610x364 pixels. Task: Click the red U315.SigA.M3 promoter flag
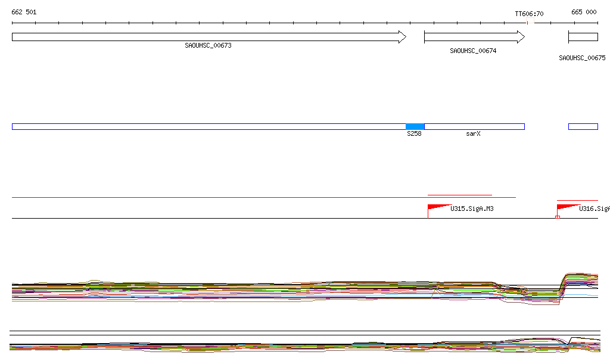[x=438, y=207]
